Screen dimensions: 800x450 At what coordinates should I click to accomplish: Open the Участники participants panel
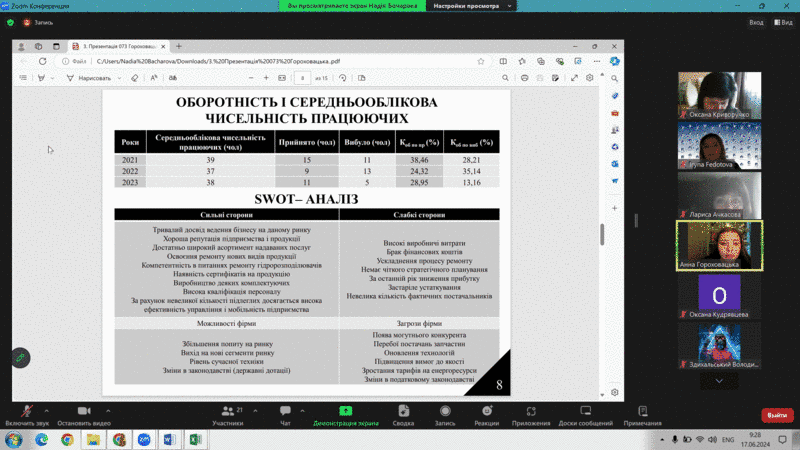click(228, 413)
